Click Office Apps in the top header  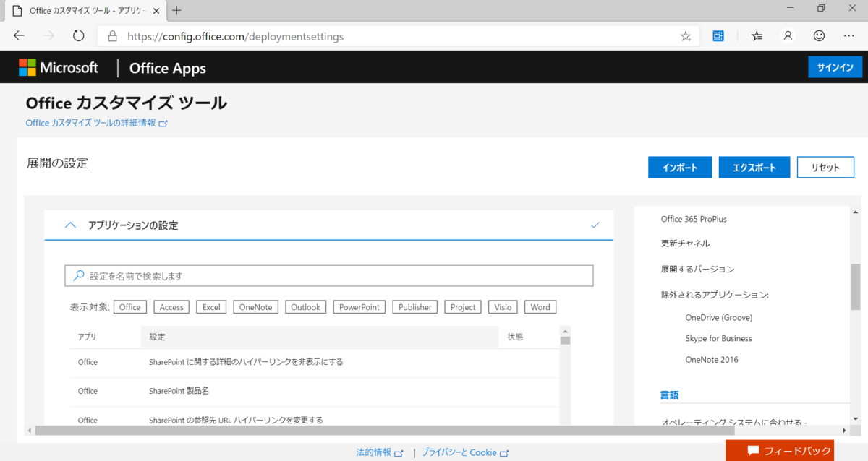[167, 67]
